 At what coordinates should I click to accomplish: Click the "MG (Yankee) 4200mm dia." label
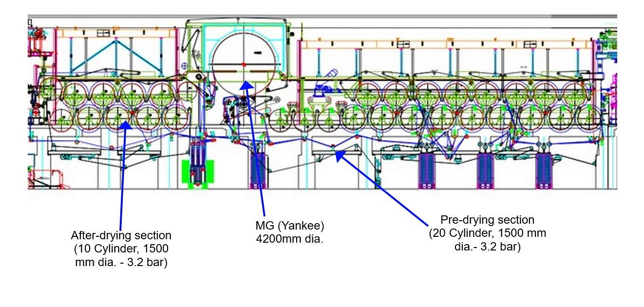tap(289, 232)
